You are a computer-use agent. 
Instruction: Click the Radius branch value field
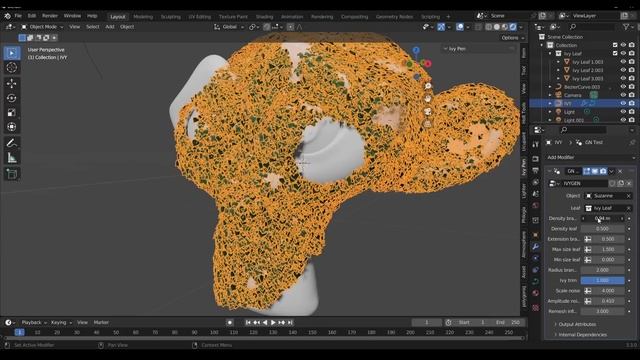point(602,270)
